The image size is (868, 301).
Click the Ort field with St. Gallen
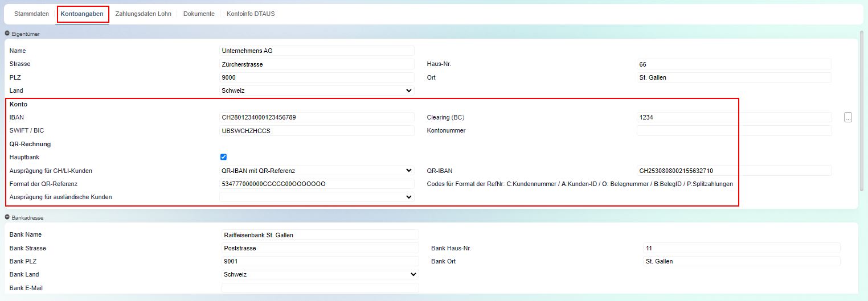[x=734, y=77]
